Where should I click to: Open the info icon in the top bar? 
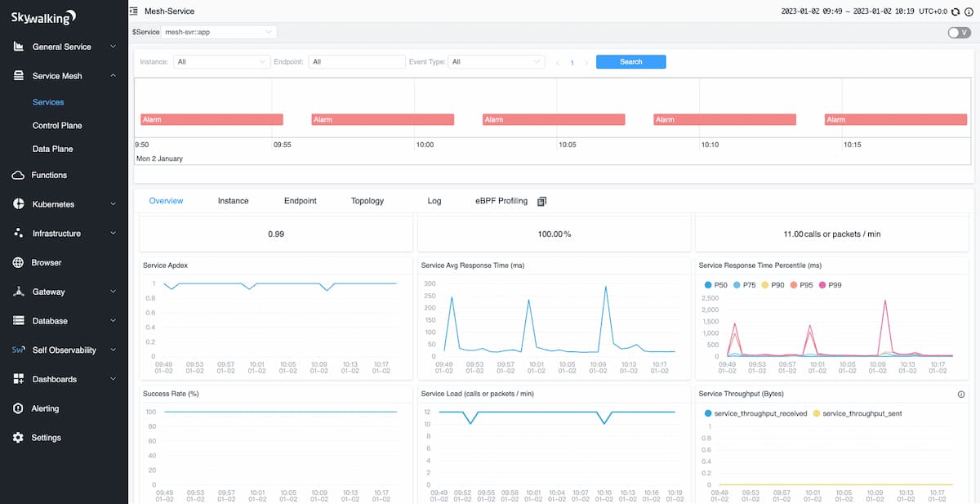pos(969,11)
